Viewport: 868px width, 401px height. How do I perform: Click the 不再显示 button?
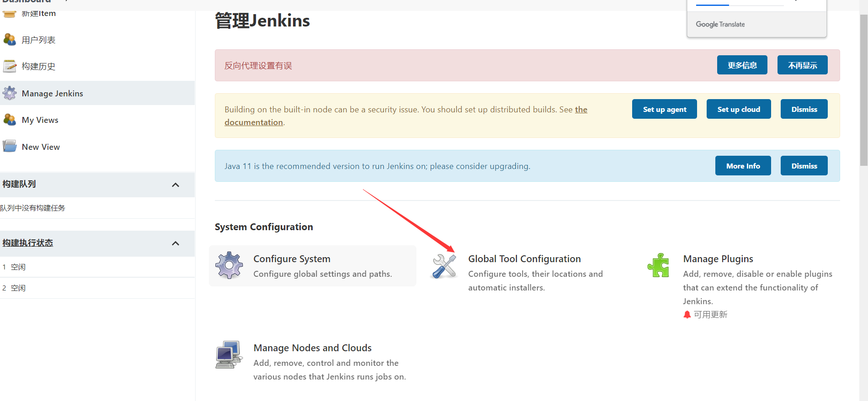point(803,65)
